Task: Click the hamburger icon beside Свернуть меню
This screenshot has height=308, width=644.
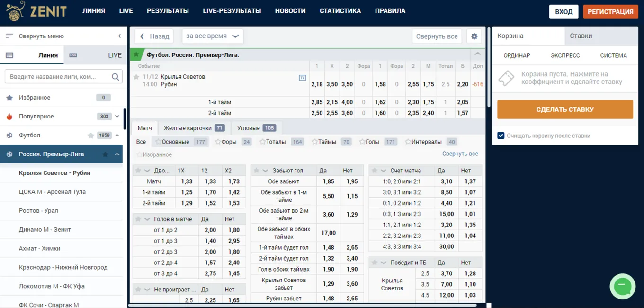Action: 9,36
